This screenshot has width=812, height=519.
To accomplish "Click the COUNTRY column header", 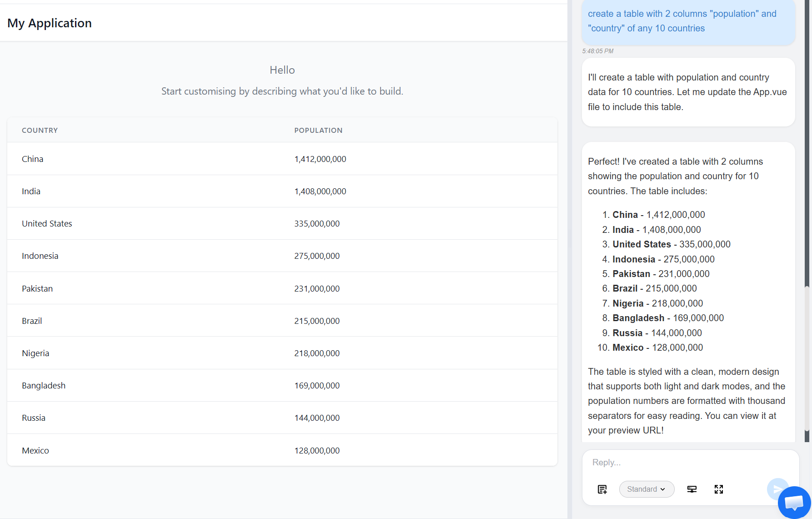I will [40, 131].
